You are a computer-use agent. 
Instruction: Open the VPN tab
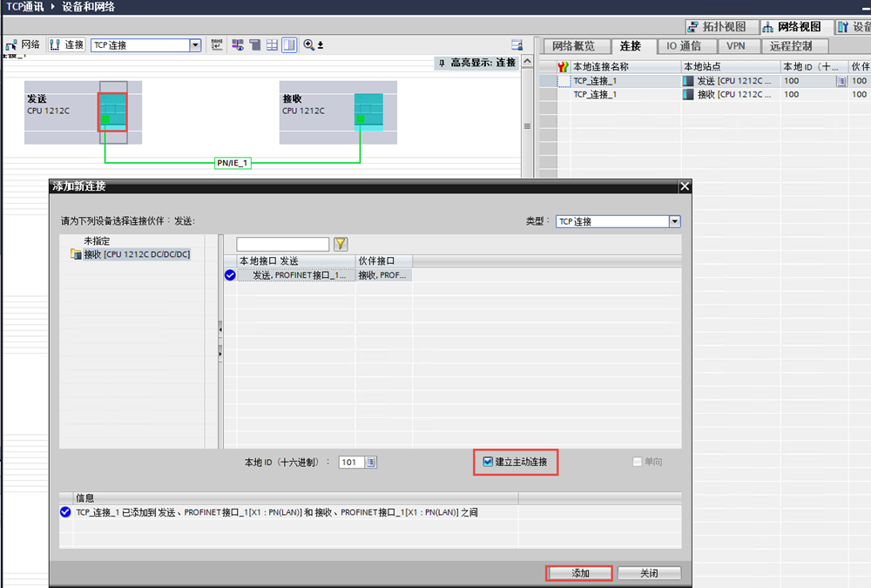736,45
